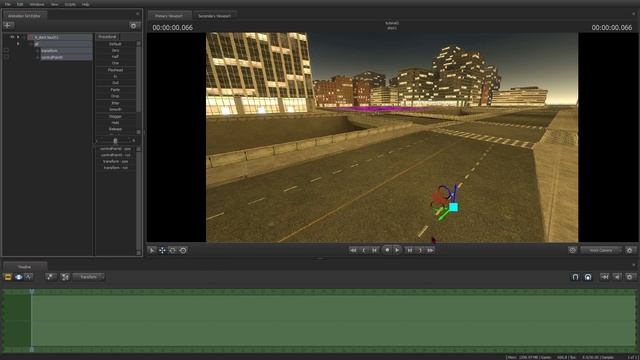640x360 pixels.
Task: Step forward one frame in viewport
Action: tap(409, 250)
